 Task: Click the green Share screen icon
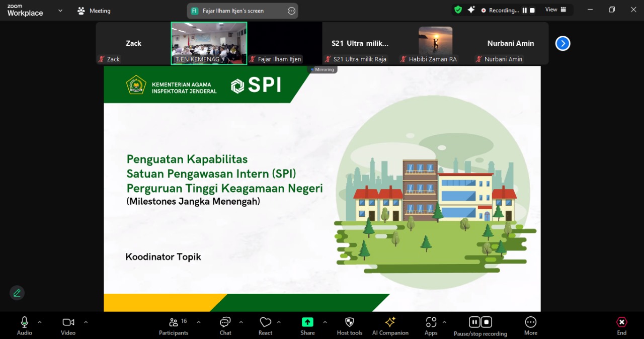pos(307,322)
